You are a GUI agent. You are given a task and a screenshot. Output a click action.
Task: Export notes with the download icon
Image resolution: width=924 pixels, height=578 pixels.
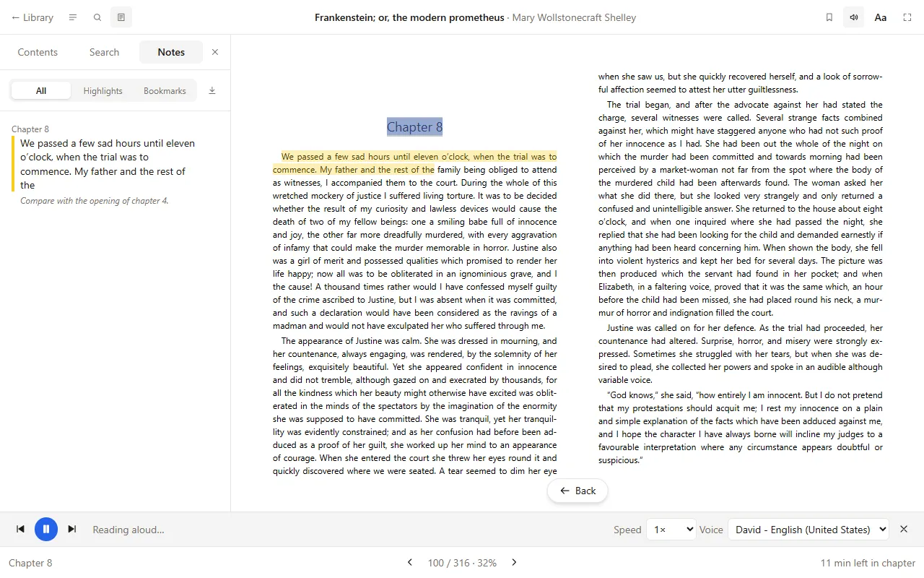tap(212, 90)
